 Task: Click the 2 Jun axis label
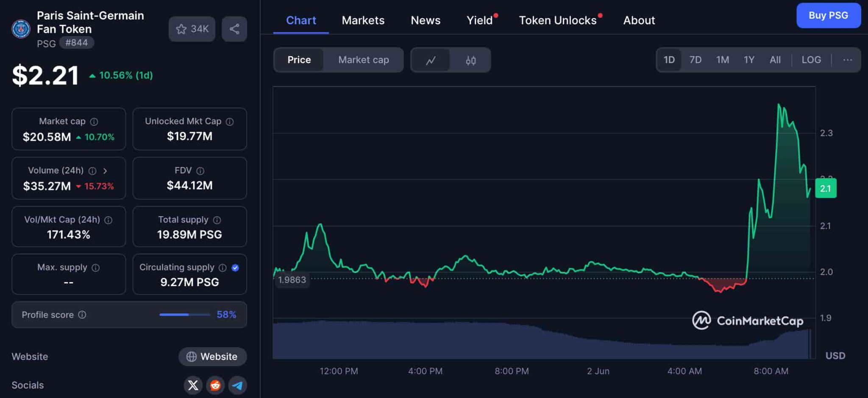598,371
